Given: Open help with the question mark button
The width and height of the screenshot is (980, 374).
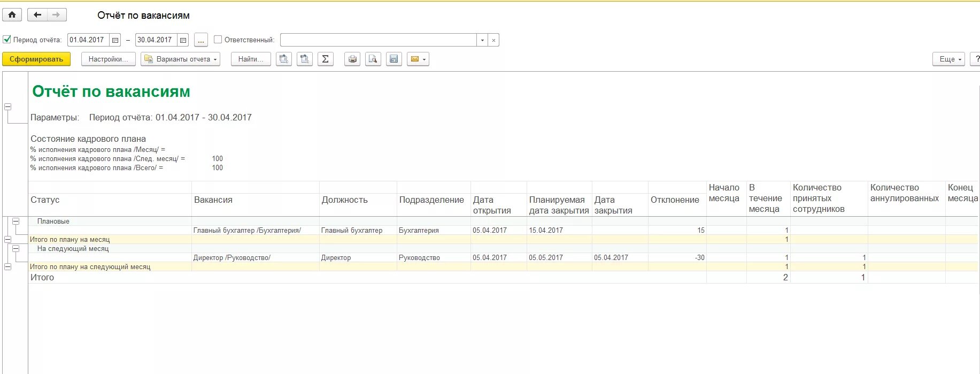Looking at the screenshot, I should click(x=976, y=59).
